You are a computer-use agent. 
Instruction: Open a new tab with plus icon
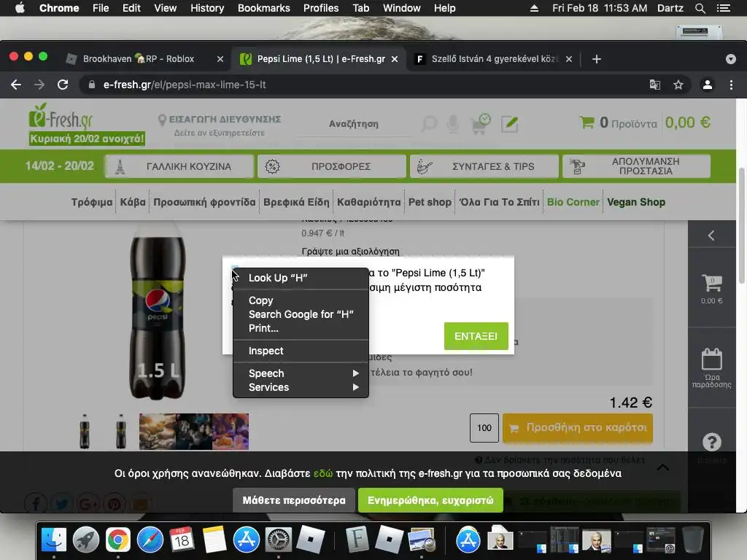tap(597, 59)
